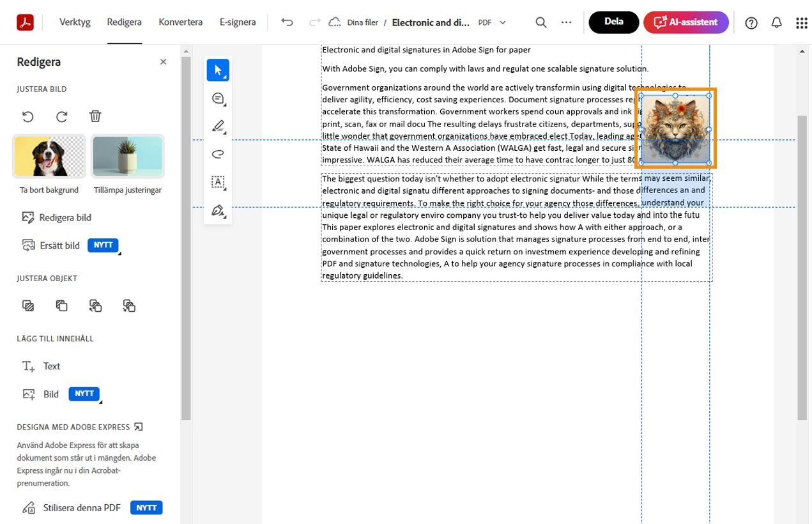Redo the action in top toolbar

(314, 22)
